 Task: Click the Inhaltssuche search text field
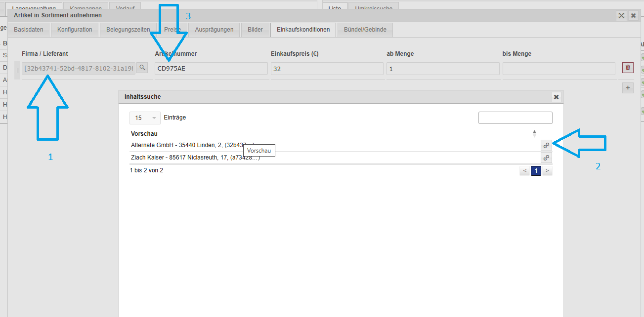click(x=515, y=118)
